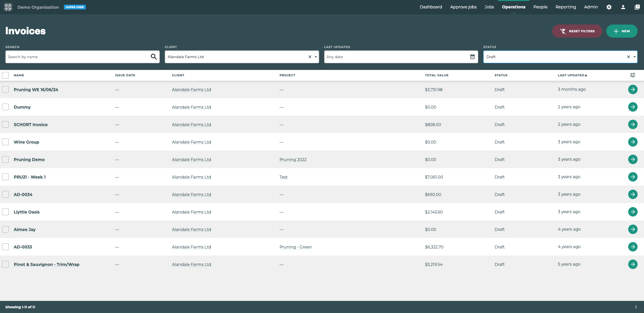Clear the Alandale Farms Ltd client filter

[309, 57]
